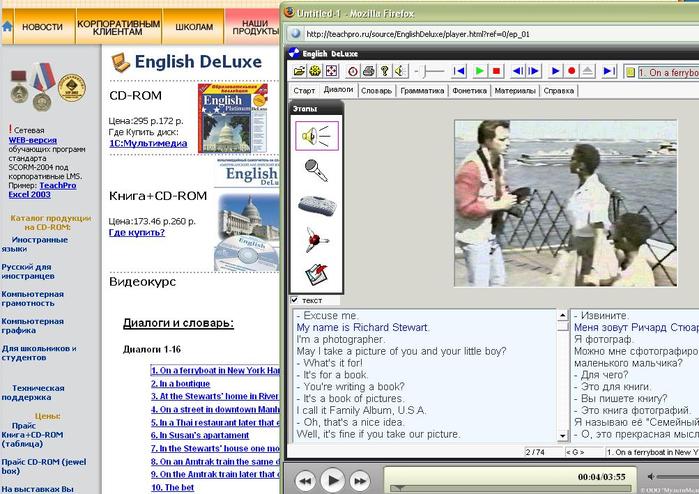The image size is (699, 494).
Task: Toggle the 'текст' checkbox
Action: tap(294, 300)
